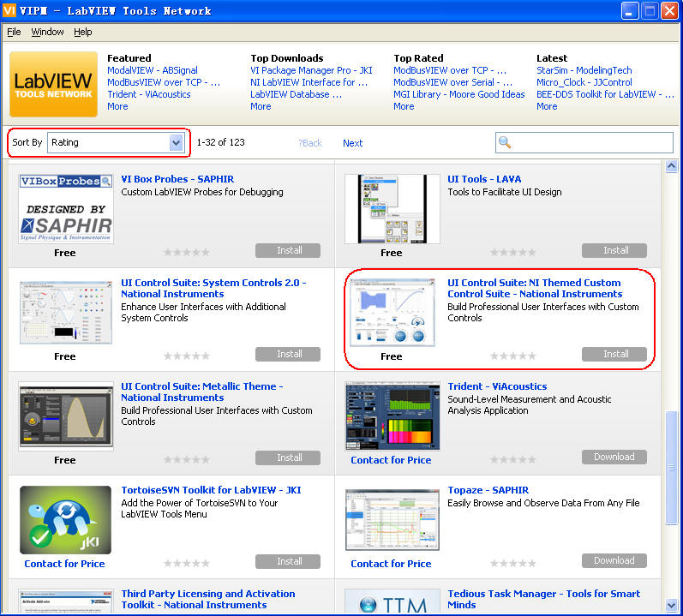This screenshot has width=683, height=616.
Task: Open the Help menu
Action: tap(82, 32)
